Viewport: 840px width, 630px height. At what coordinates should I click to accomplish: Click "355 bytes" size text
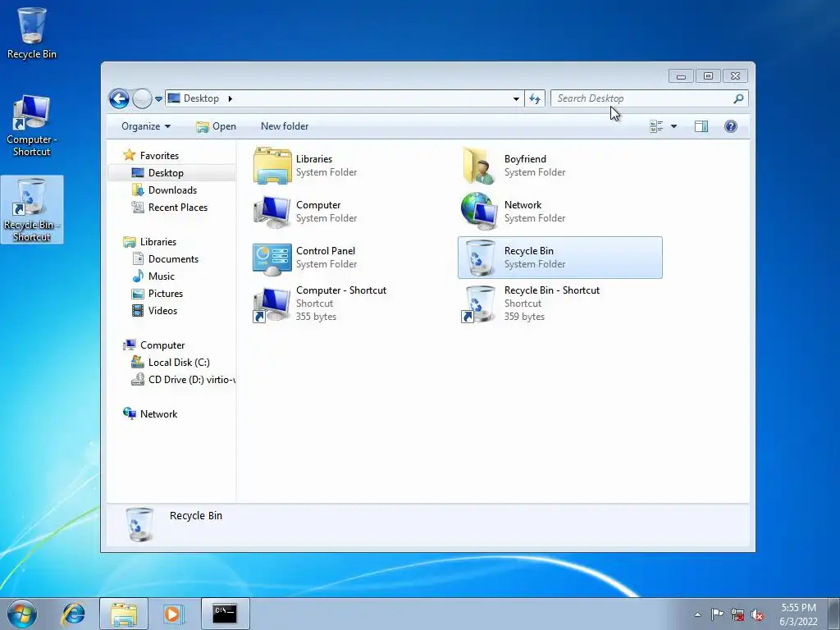coord(316,317)
